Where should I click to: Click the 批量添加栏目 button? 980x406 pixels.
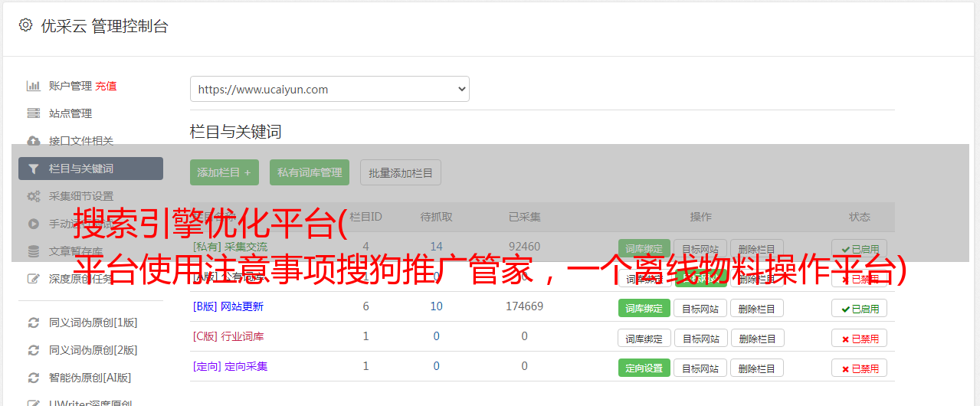(401, 172)
